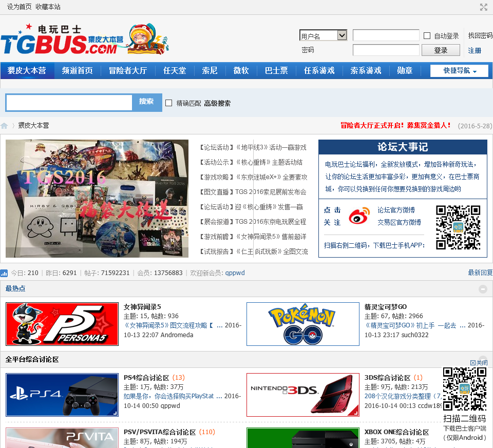
Task: Open the Persona 5 forum banner image
Action: pyautogui.click(x=62, y=324)
